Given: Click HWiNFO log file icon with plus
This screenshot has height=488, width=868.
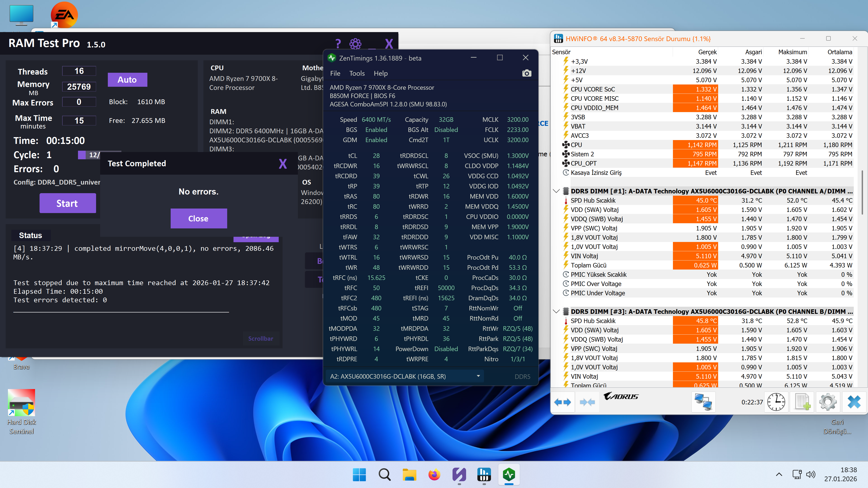Looking at the screenshot, I should pos(802,402).
